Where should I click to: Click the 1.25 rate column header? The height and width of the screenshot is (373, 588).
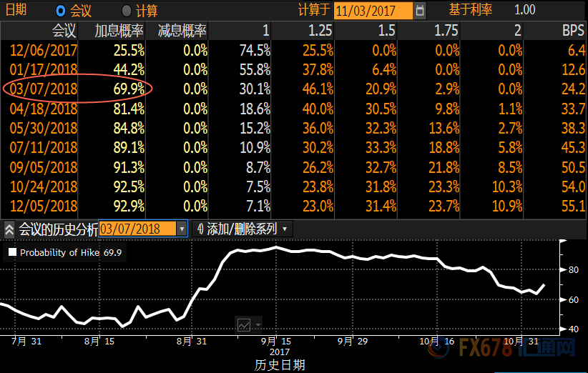point(320,31)
